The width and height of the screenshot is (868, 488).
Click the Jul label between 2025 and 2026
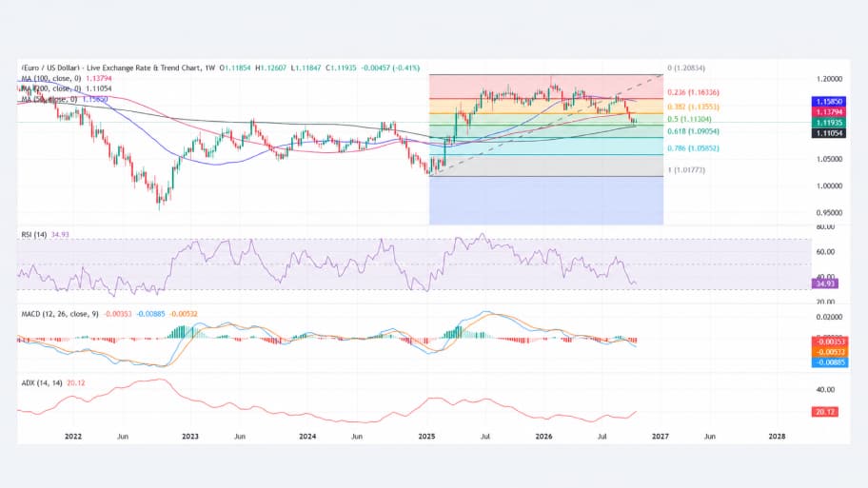click(485, 437)
